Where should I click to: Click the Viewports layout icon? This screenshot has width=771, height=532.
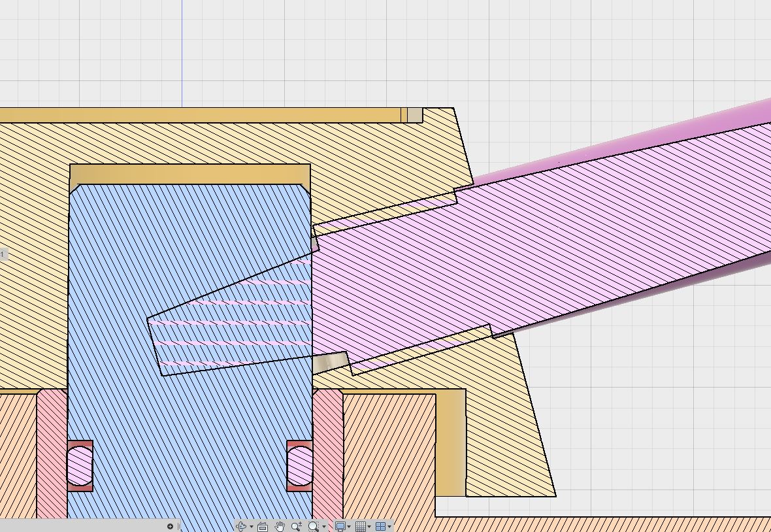coord(380,527)
